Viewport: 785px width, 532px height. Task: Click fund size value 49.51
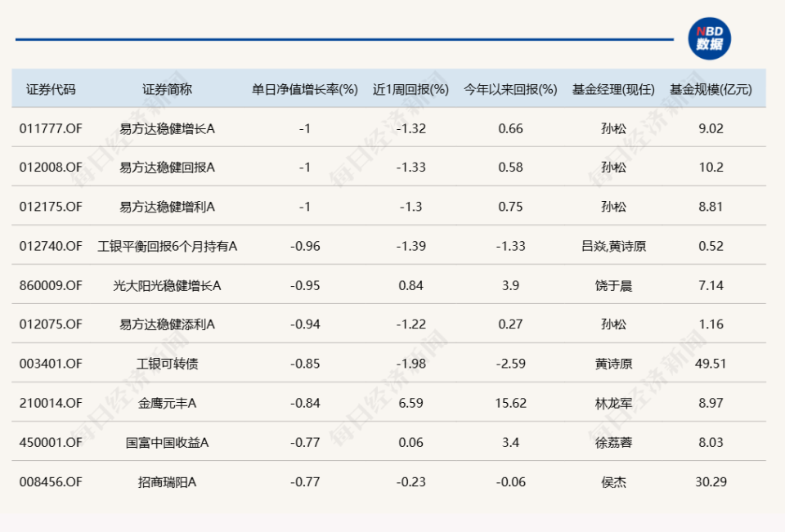point(711,364)
